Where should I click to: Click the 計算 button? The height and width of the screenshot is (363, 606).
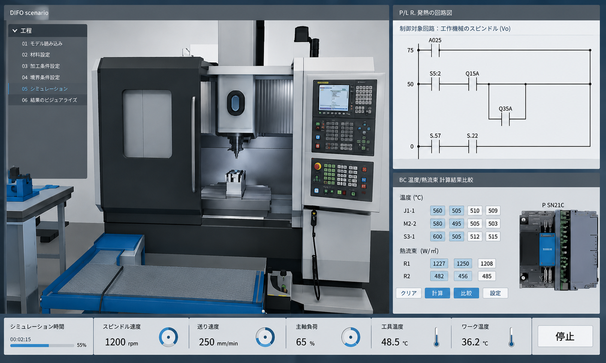pyautogui.click(x=437, y=293)
